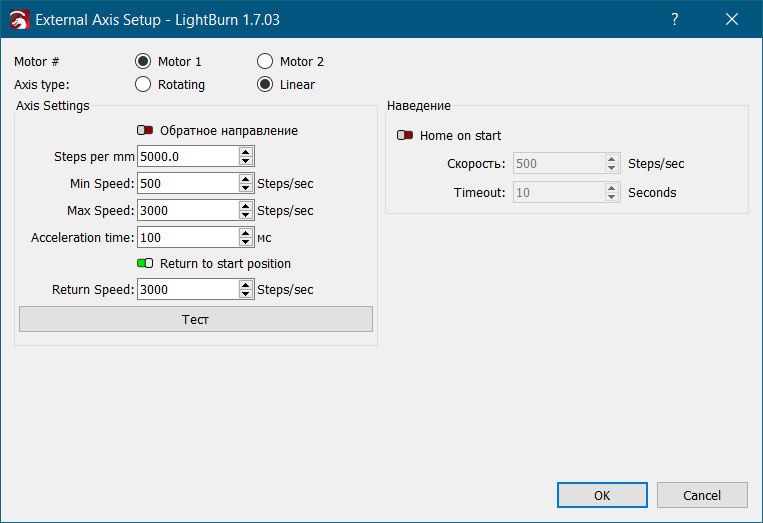Increase Return Speed with up arrow
The width and height of the screenshot is (763, 523).
click(246, 285)
